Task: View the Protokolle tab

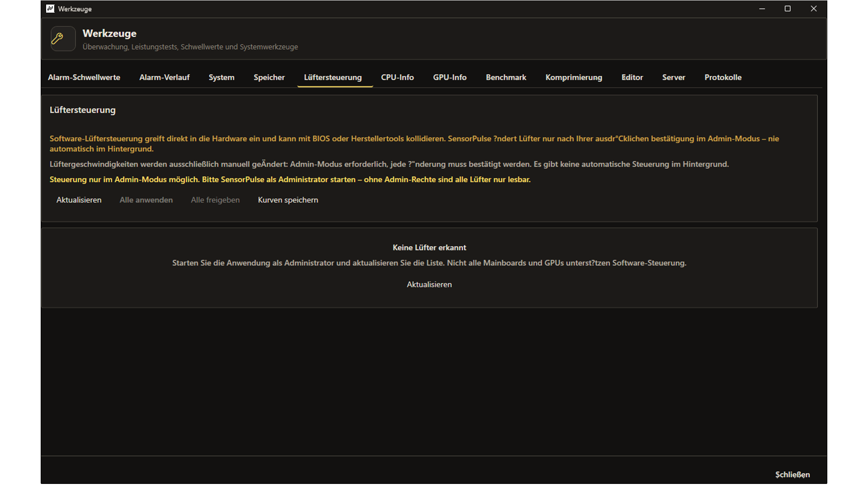Action: coord(723,77)
